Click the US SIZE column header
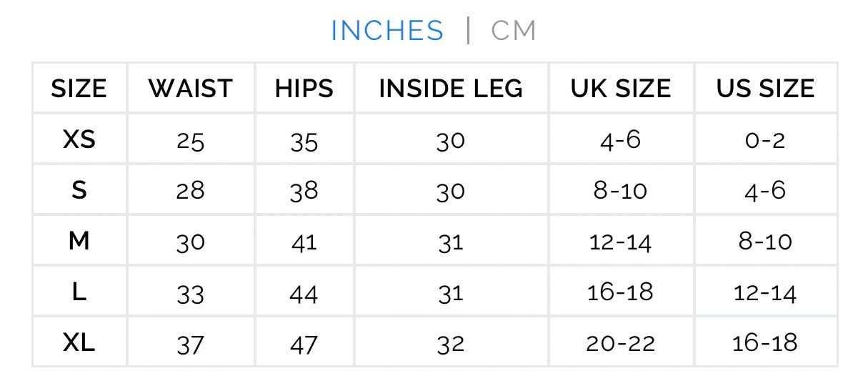Screen dimensions: 868x386 point(765,89)
